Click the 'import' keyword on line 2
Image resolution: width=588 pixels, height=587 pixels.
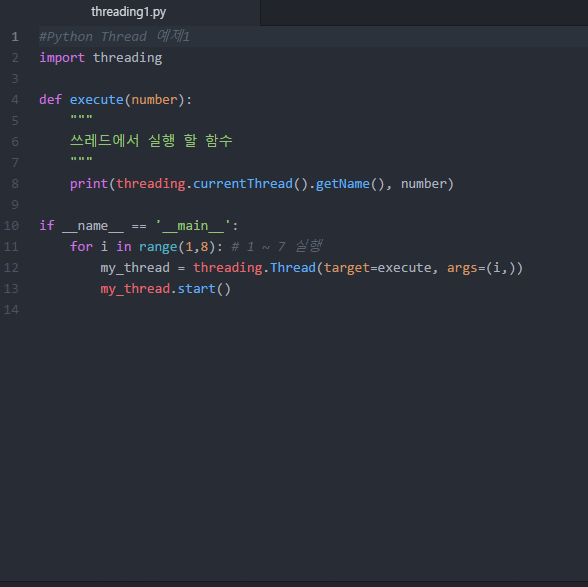[62, 58]
